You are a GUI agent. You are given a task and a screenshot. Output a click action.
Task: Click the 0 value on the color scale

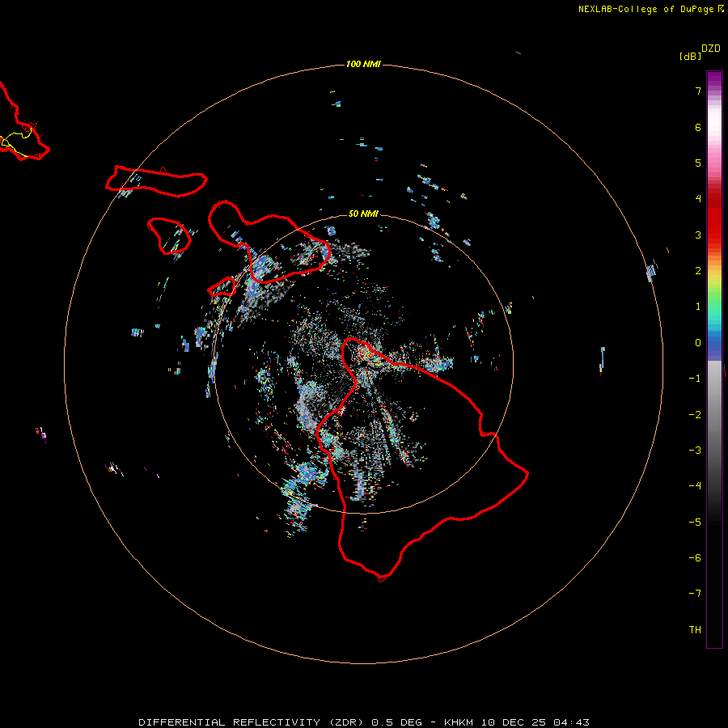tap(698, 343)
